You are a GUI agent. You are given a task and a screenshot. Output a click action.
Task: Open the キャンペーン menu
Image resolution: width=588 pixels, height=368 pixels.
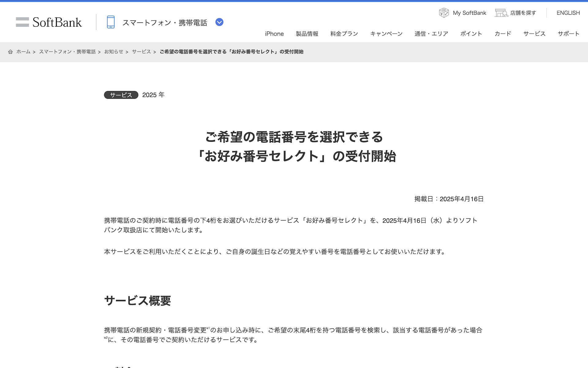pos(386,34)
